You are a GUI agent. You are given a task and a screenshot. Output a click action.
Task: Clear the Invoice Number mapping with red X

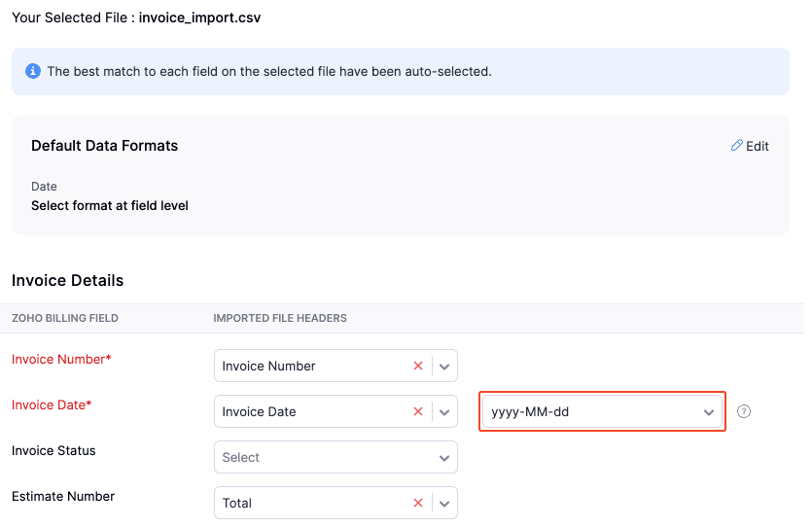(418, 366)
